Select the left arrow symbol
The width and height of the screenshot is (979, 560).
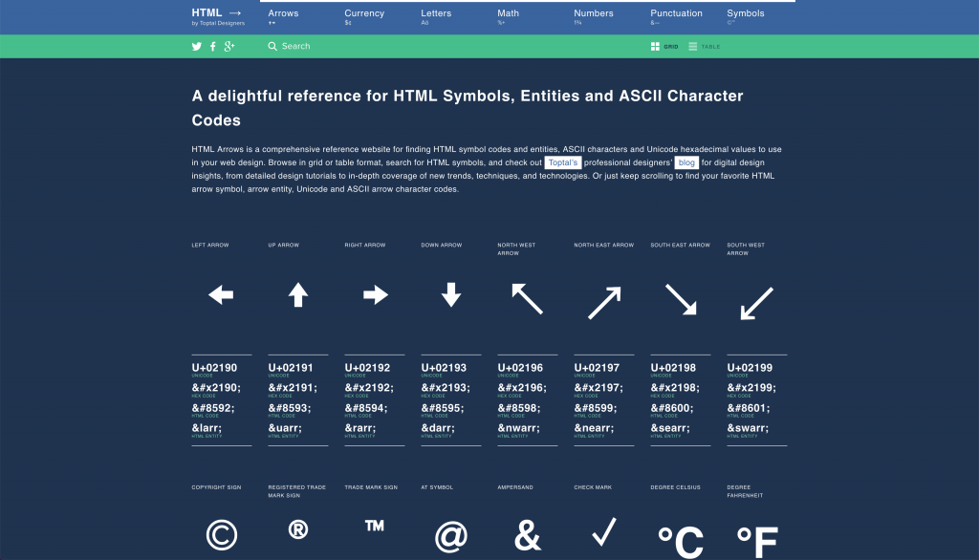[221, 294]
